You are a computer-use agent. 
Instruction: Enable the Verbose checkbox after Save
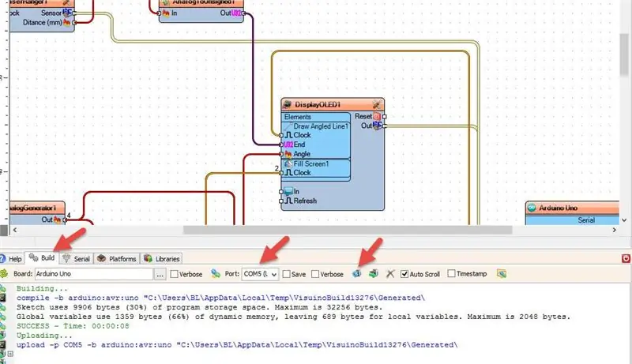coord(315,274)
